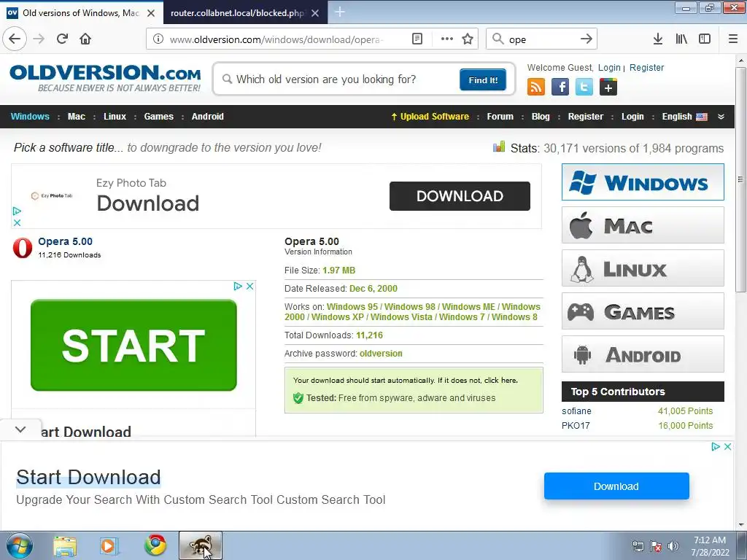Select English language option
Image resolution: width=747 pixels, height=560 pixels.
click(684, 117)
